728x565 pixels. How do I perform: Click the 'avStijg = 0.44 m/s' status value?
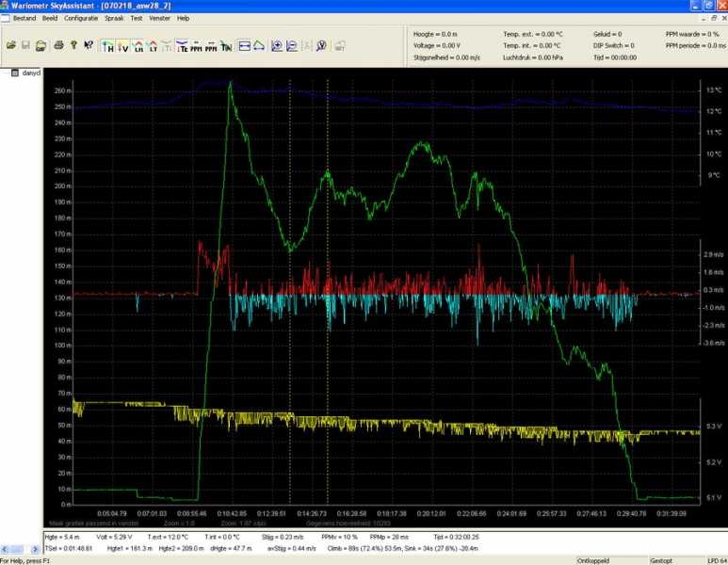(291, 548)
